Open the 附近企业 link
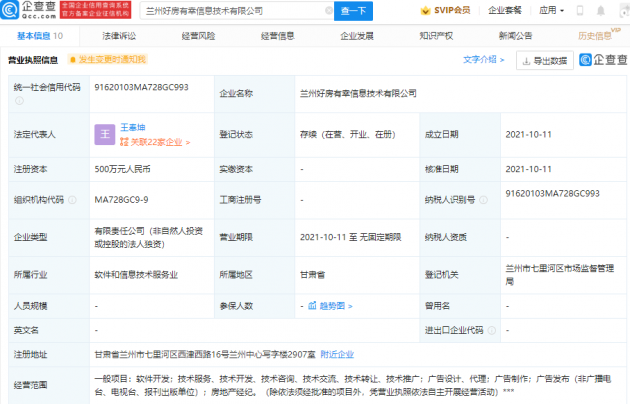Image resolution: width=630 pixels, height=404 pixels. (x=338, y=354)
